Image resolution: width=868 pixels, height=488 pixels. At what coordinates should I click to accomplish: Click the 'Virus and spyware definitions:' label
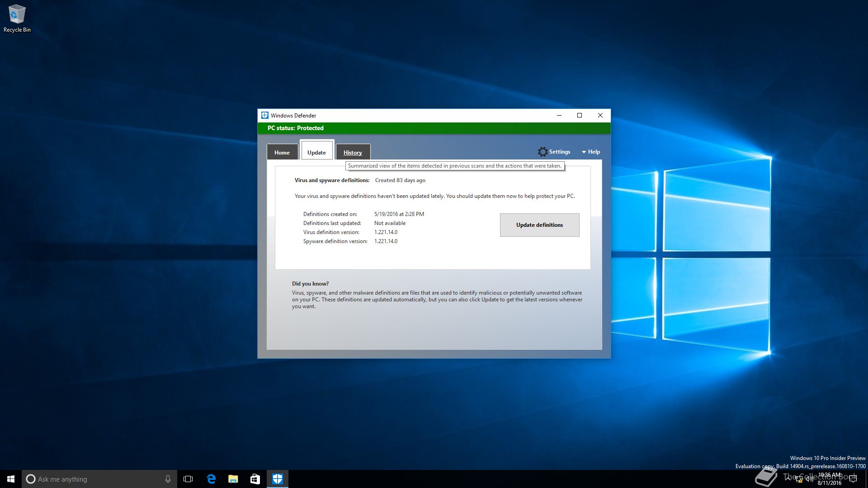click(332, 180)
